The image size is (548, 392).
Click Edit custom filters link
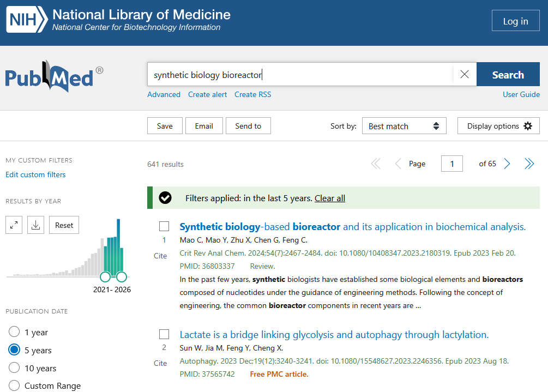point(35,174)
